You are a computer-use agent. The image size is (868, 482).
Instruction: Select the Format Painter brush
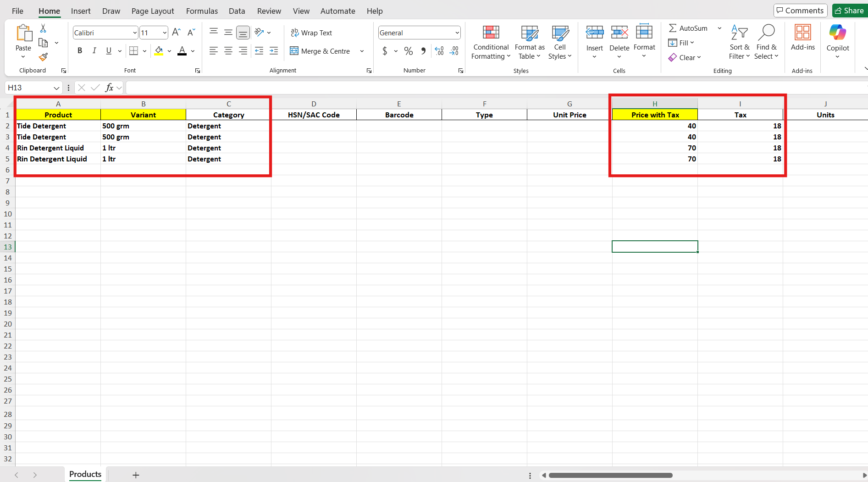coord(43,57)
